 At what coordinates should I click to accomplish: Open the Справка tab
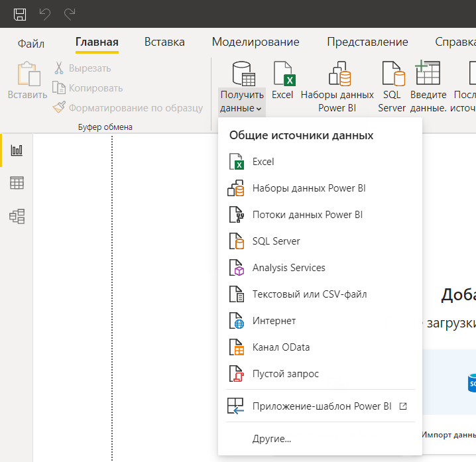(455, 42)
